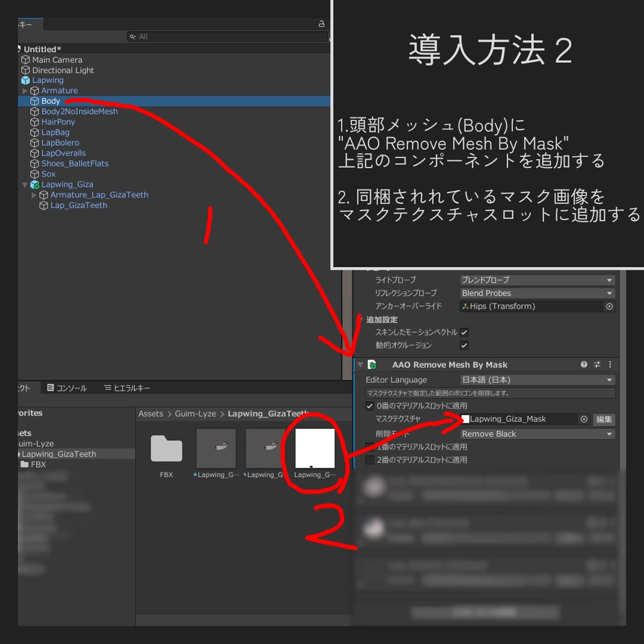The width and height of the screenshot is (644, 644).
Task: Switch to the ヒエラルキー tab
Action: click(126, 388)
